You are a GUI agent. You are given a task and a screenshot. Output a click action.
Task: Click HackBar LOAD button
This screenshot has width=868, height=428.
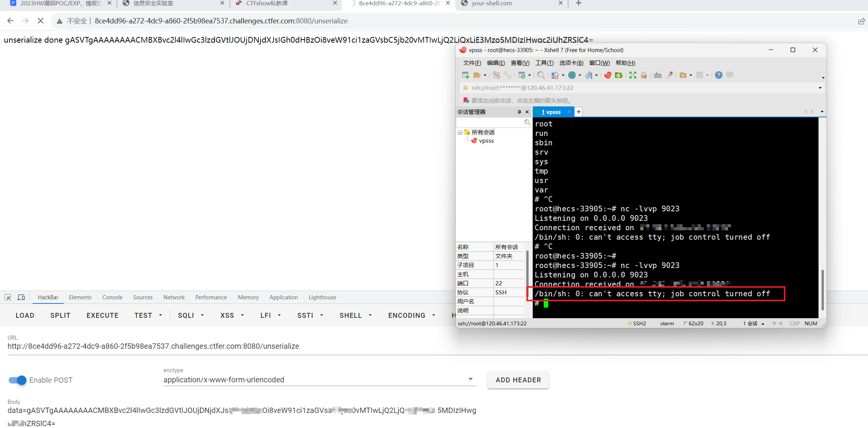coord(25,315)
